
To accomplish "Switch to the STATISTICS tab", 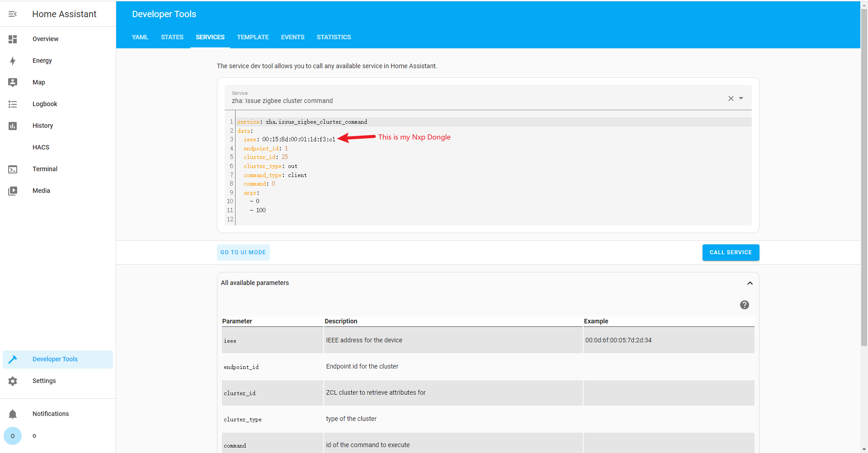I will click(334, 37).
